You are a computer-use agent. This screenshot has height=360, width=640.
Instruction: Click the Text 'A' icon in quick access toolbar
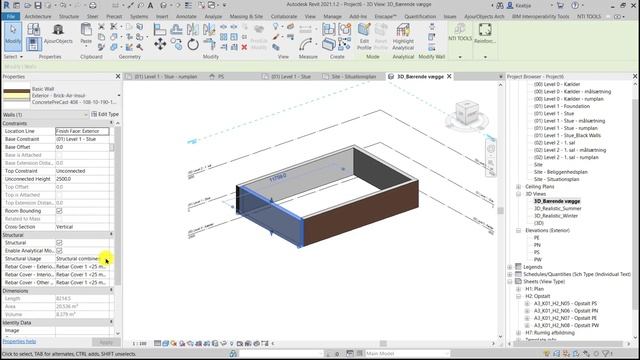151,5
